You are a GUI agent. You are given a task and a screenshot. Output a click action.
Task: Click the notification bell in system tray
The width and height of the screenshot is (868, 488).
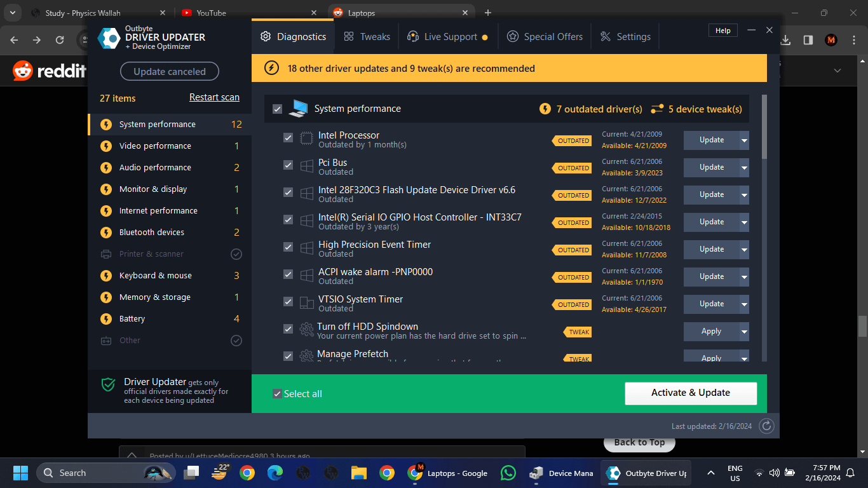point(850,473)
